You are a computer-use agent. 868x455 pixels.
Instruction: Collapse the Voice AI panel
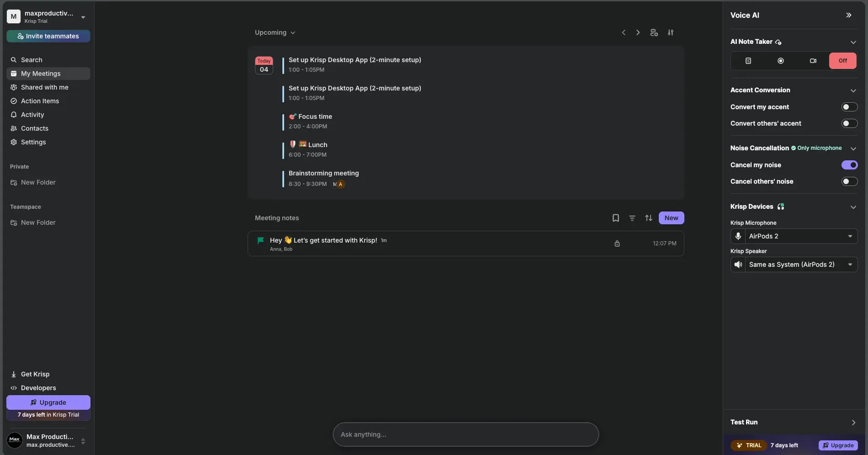point(848,15)
